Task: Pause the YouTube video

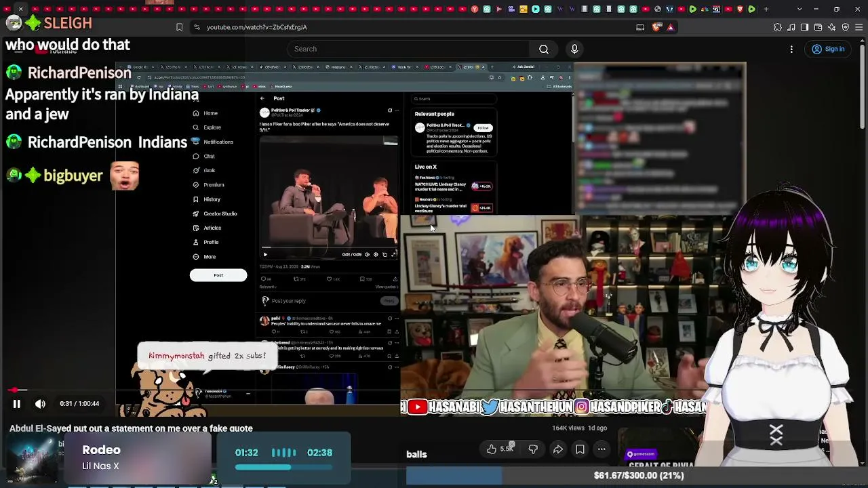Action: point(17,404)
